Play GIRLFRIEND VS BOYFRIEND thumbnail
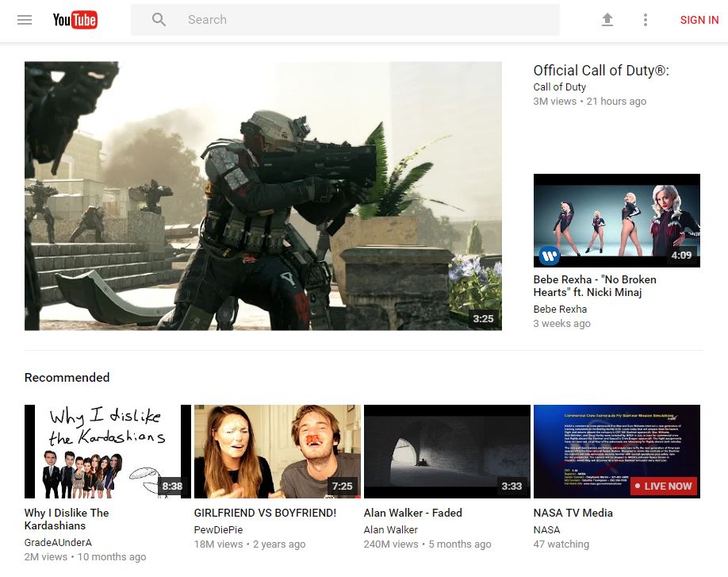Viewport: 728px width, 577px height. [278, 451]
